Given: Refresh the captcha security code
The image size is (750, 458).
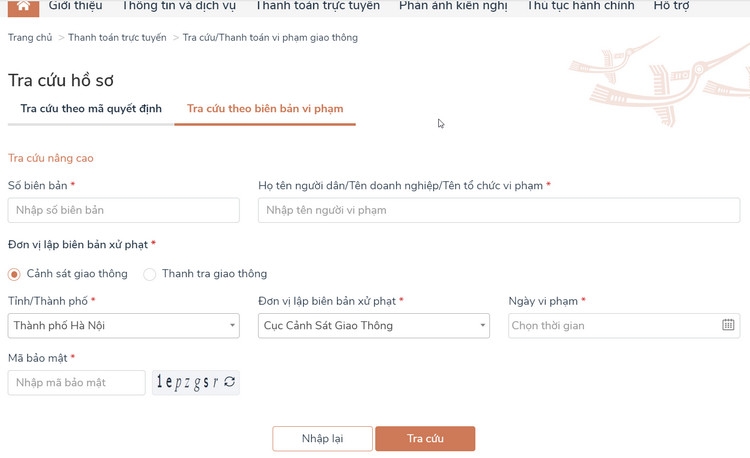Looking at the screenshot, I should click(x=230, y=382).
